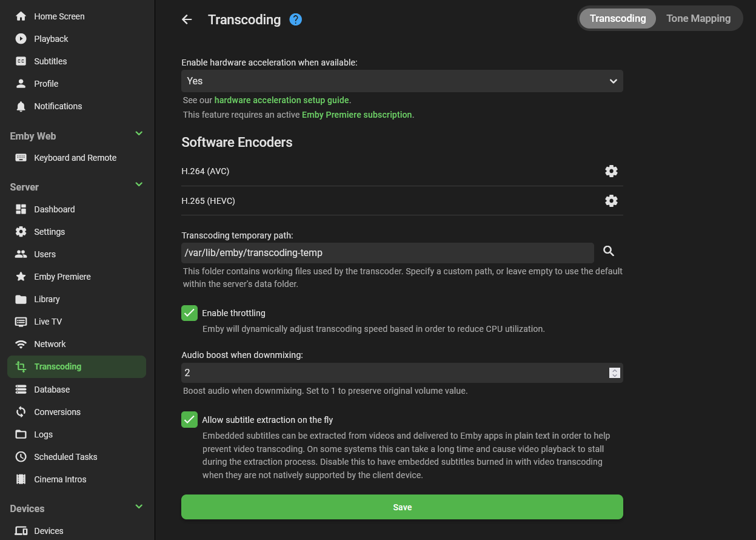Screen dimensions: 756x540
Task: Collapse the Server sidebar section
Action: pos(139,184)
